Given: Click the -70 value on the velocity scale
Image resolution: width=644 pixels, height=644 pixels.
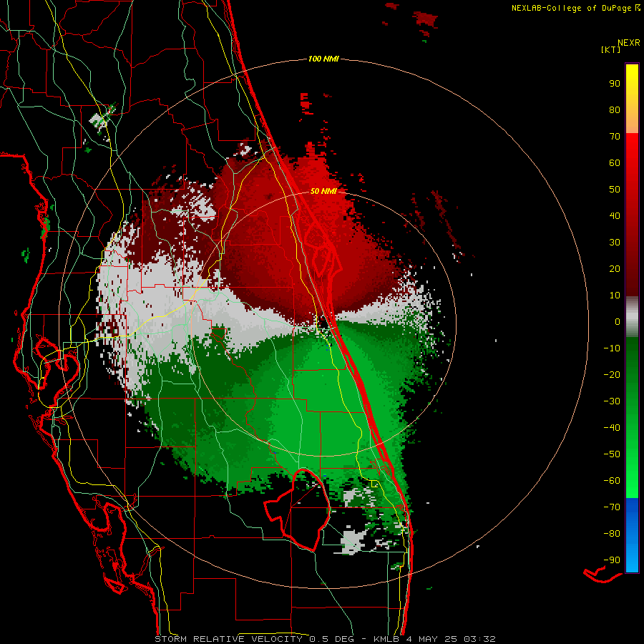Looking at the screenshot, I should pyautogui.click(x=612, y=507).
